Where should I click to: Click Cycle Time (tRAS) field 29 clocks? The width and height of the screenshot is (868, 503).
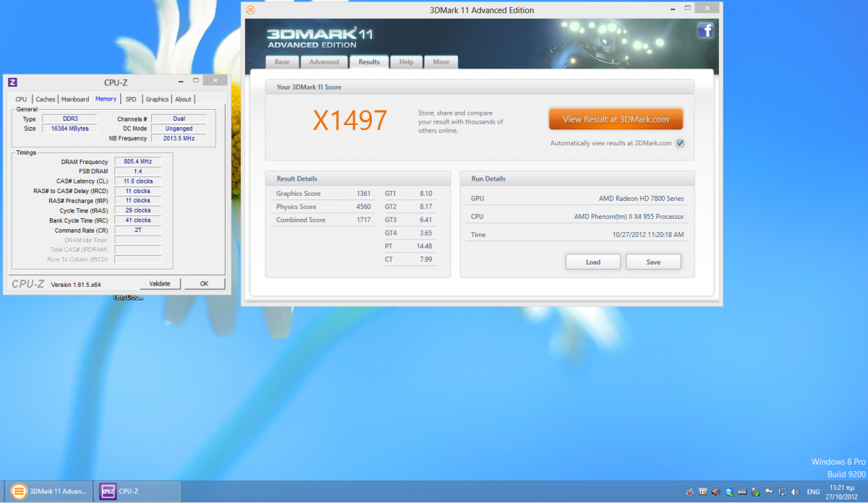pos(137,210)
